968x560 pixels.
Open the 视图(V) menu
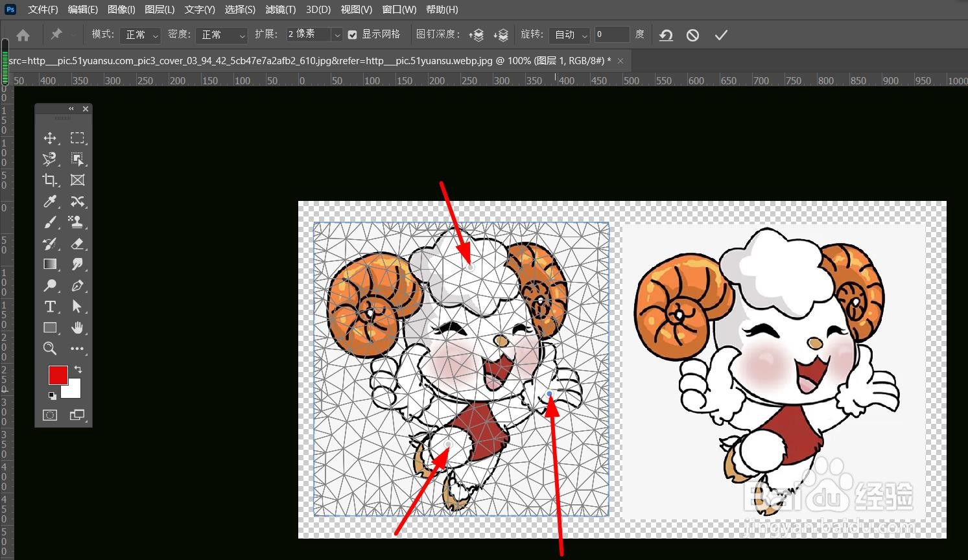tap(357, 9)
